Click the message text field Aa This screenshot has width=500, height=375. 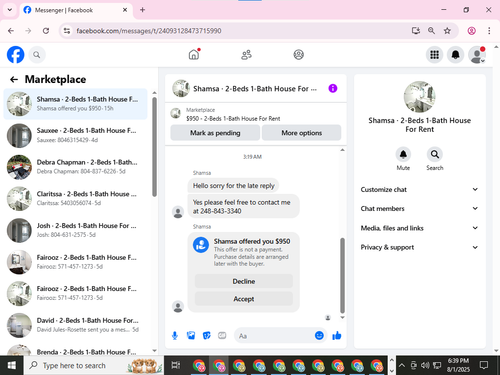coord(274,336)
